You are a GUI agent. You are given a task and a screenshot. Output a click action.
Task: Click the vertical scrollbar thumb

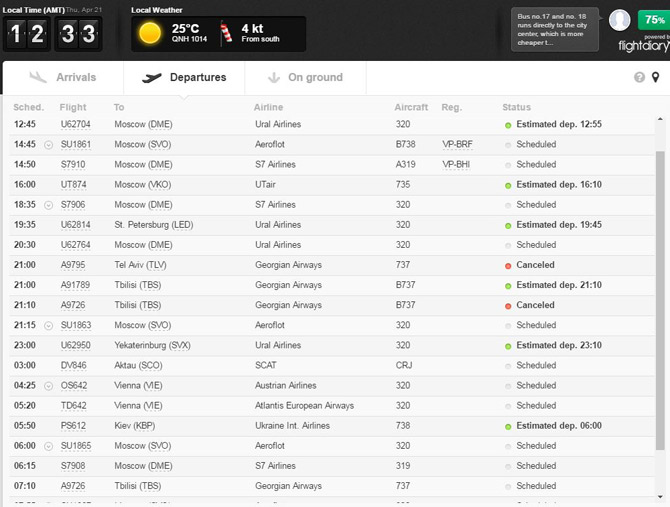[660, 300]
